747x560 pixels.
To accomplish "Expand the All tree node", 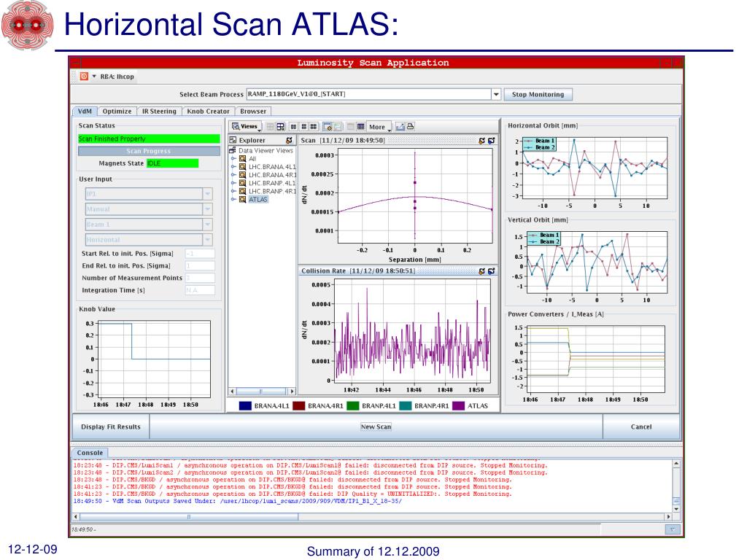I will 234,158.
